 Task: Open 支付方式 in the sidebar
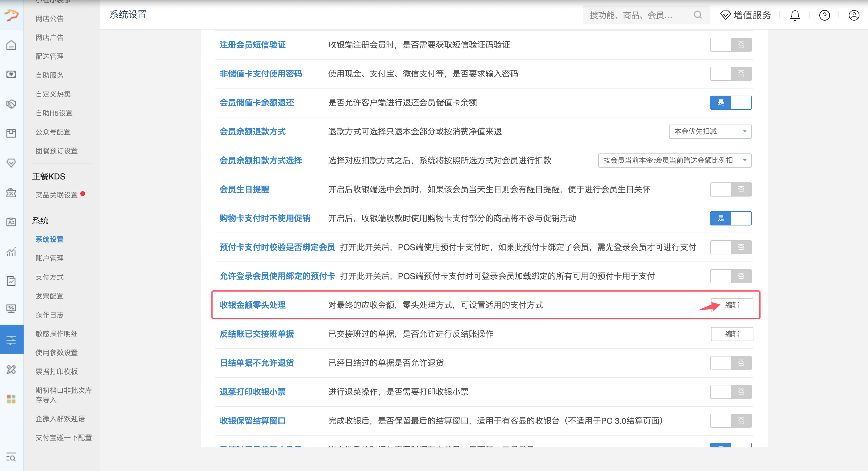[50, 277]
